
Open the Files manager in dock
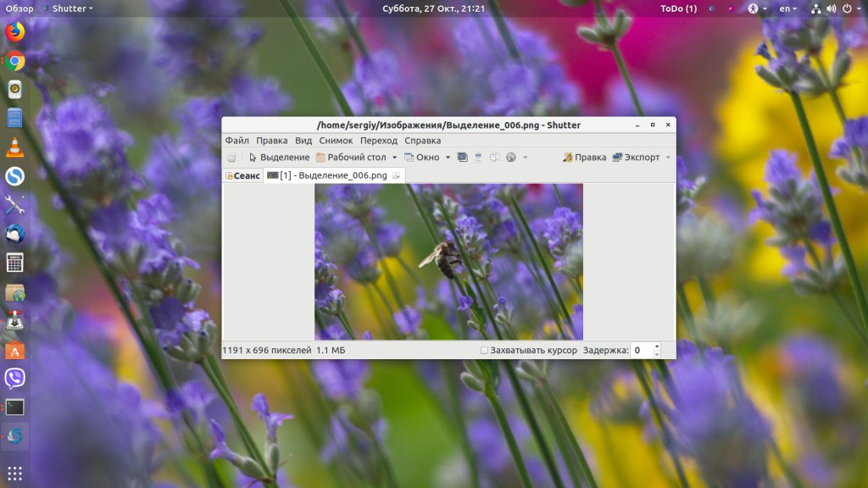coord(15,119)
